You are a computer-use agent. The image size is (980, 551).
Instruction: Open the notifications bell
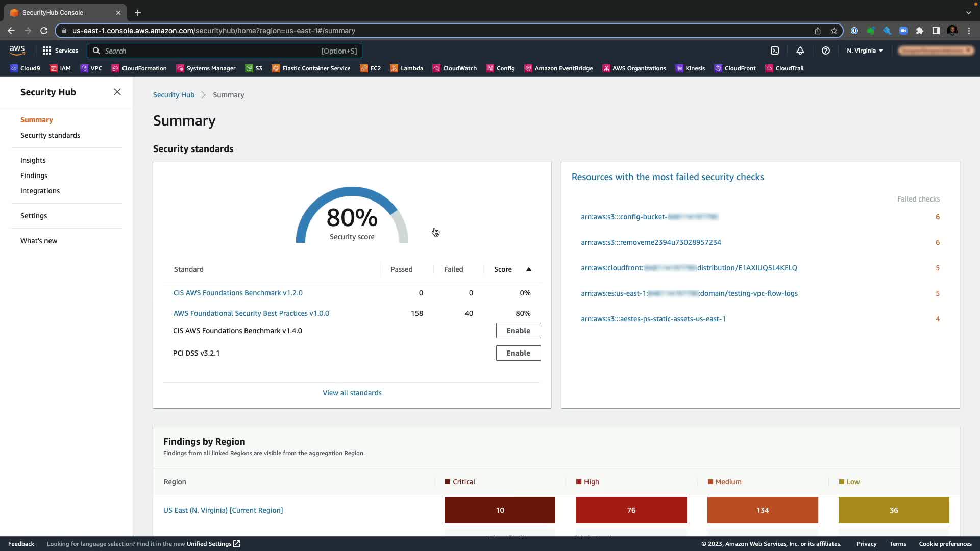(x=800, y=51)
